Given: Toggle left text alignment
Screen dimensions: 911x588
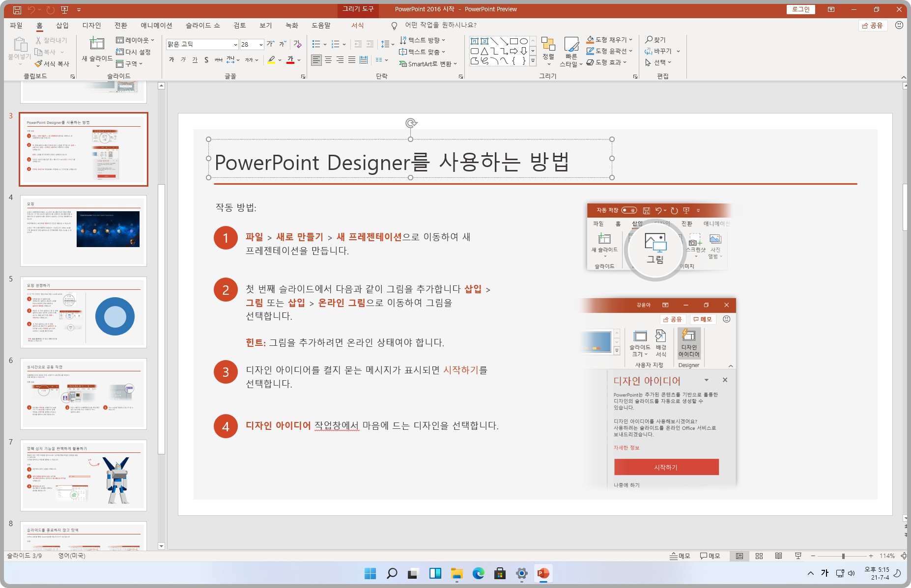Looking at the screenshot, I should point(316,60).
